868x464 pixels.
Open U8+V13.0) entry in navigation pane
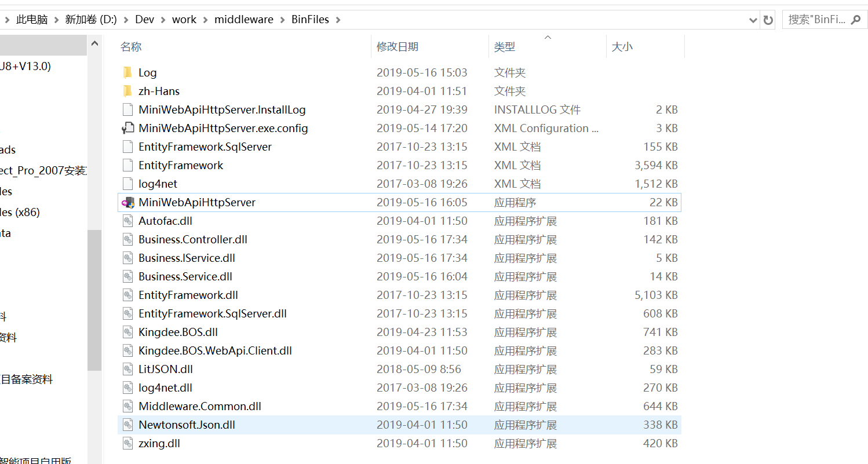click(x=25, y=66)
